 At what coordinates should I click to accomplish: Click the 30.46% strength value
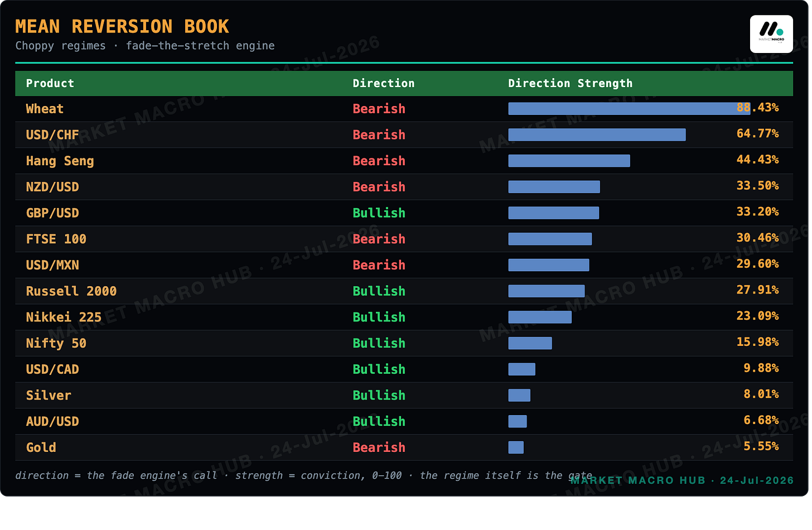pyautogui.click(x=757, y=238)
